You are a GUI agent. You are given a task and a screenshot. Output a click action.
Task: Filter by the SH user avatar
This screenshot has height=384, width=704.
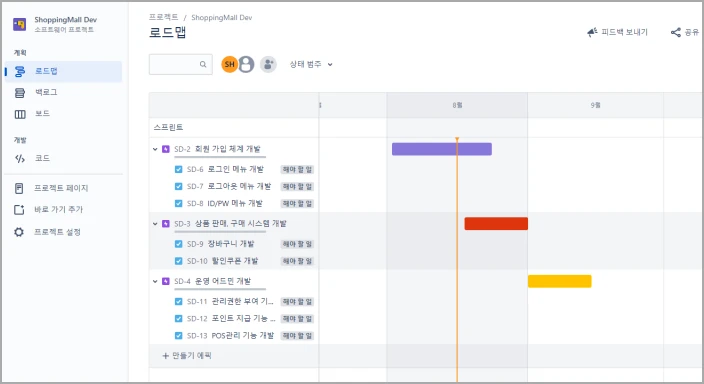229,64
